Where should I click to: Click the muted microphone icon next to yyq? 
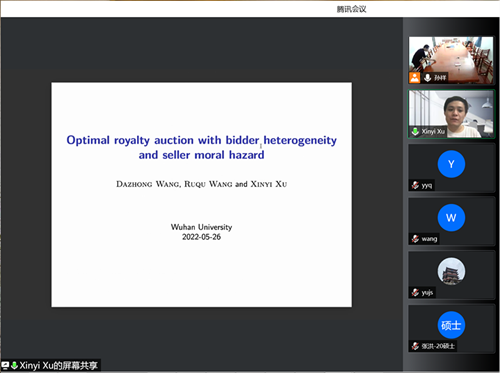[x=415, y=185]
